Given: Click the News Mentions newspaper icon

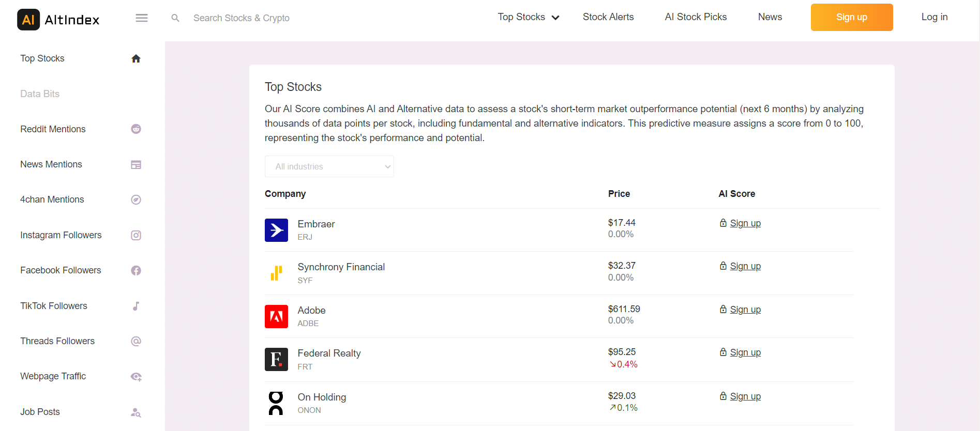Looking at the screenshot, I should [x=136, y=165].
